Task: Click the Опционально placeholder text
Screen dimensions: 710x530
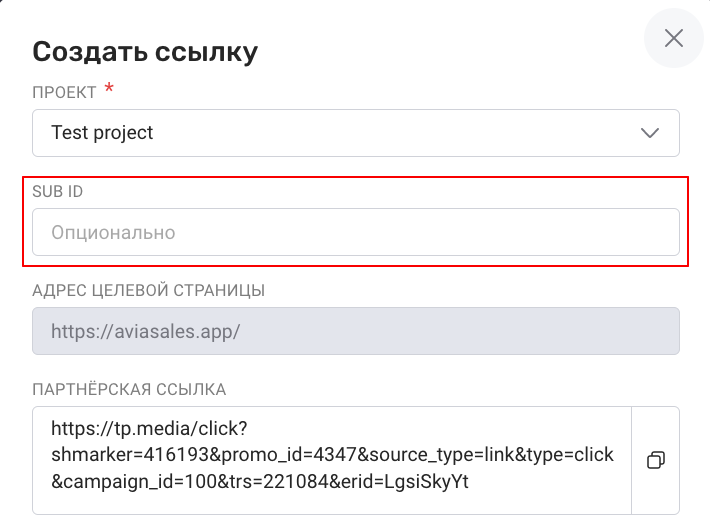Action: tap(113, 233)
